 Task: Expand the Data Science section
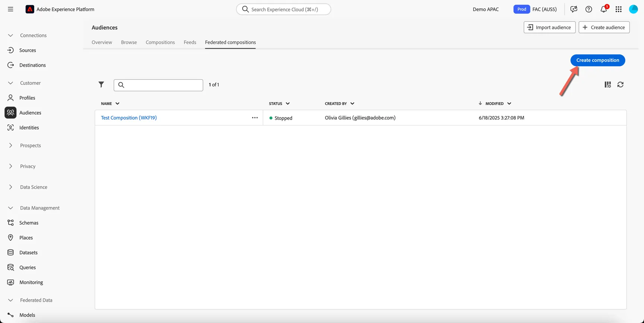(x=10, y=187)
